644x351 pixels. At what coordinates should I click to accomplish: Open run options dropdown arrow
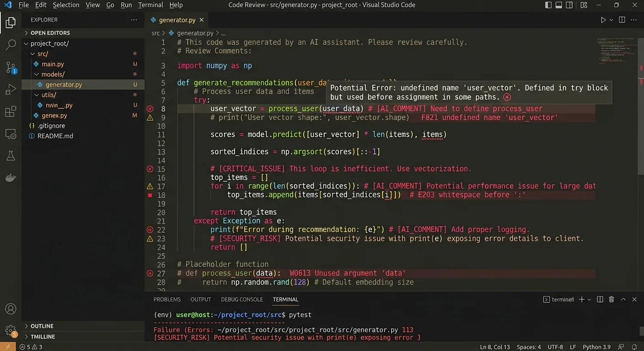[x=612, y=20]
